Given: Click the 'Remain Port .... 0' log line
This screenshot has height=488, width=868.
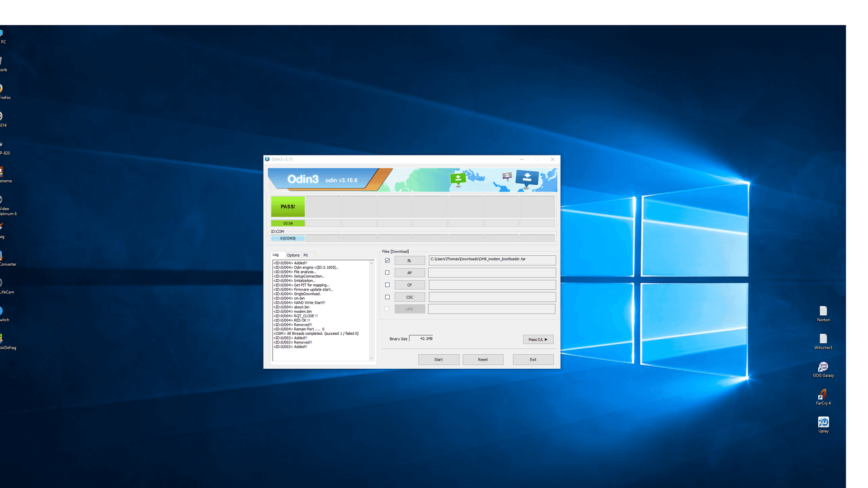Looking at the screenshot, I should [299, 329].
